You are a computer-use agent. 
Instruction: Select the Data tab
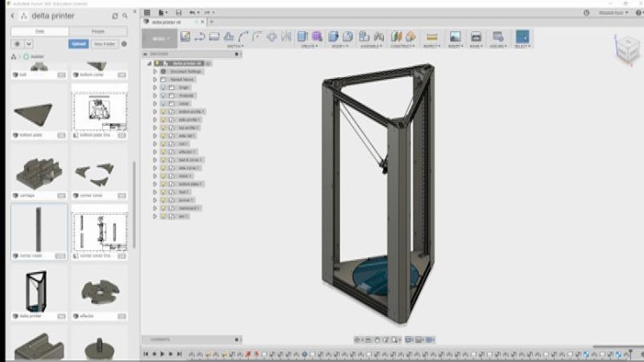pos(40,30)
